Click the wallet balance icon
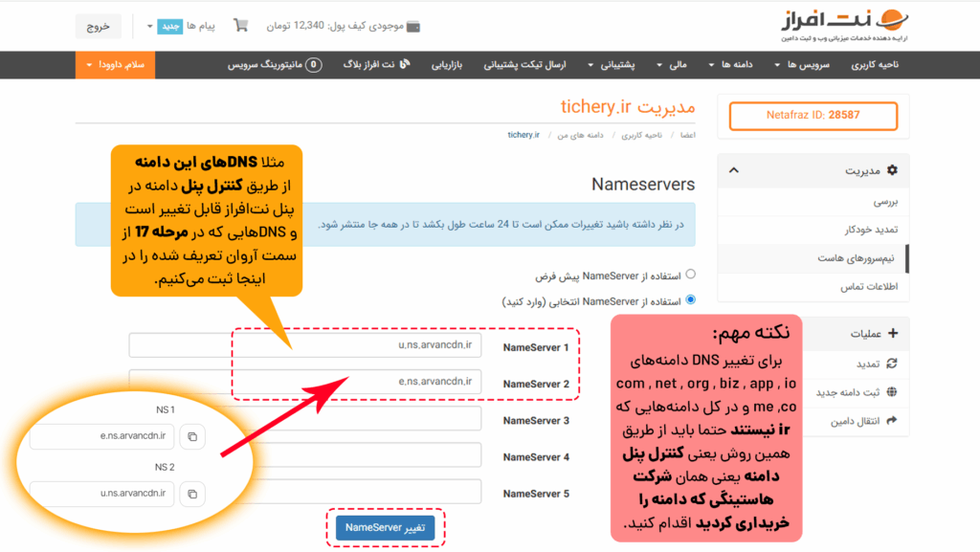 click(x=413, y=26)
